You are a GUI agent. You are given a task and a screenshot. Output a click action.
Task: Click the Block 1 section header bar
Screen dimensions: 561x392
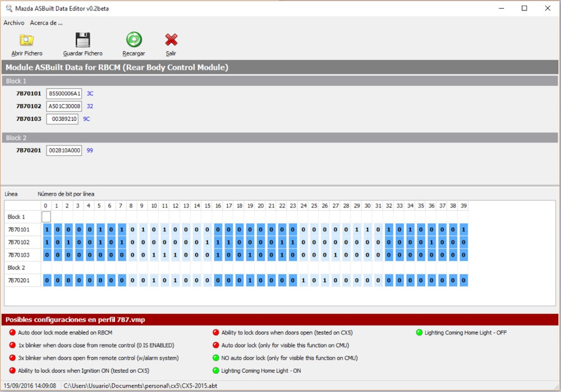(x=280, y=81)
